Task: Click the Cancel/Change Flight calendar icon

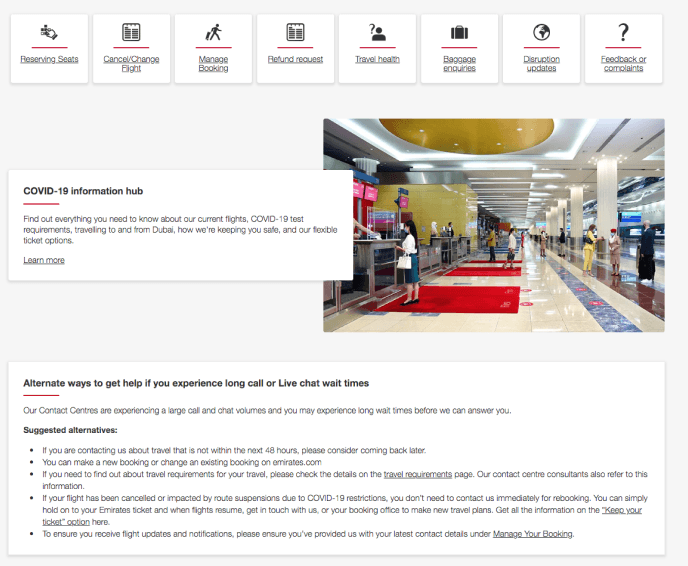Action: coord(131,32)
